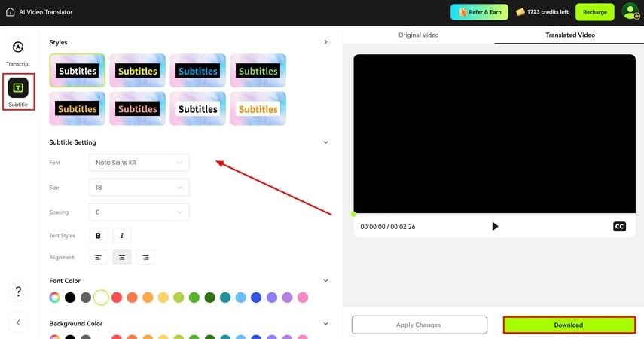Choose pink-text on black Subtitles style

pyautogui.click(x=138, y=109)
